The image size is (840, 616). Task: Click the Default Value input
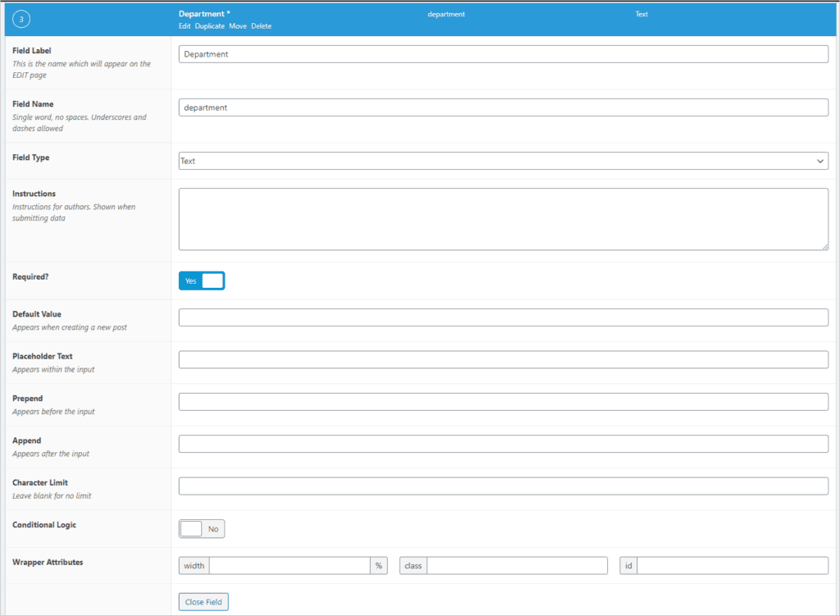point(503,317)
